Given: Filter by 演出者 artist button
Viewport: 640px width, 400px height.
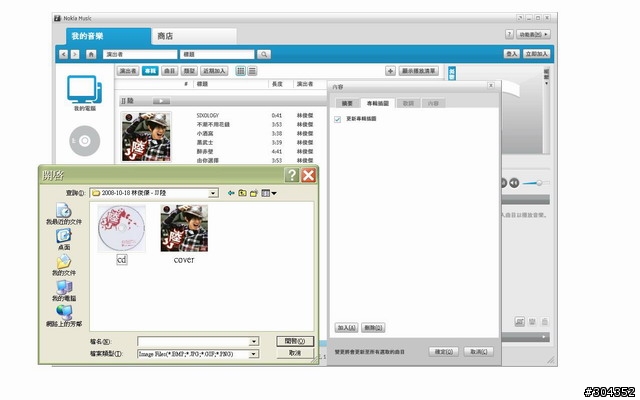Looking at the screenshot, I should [128, 71].
